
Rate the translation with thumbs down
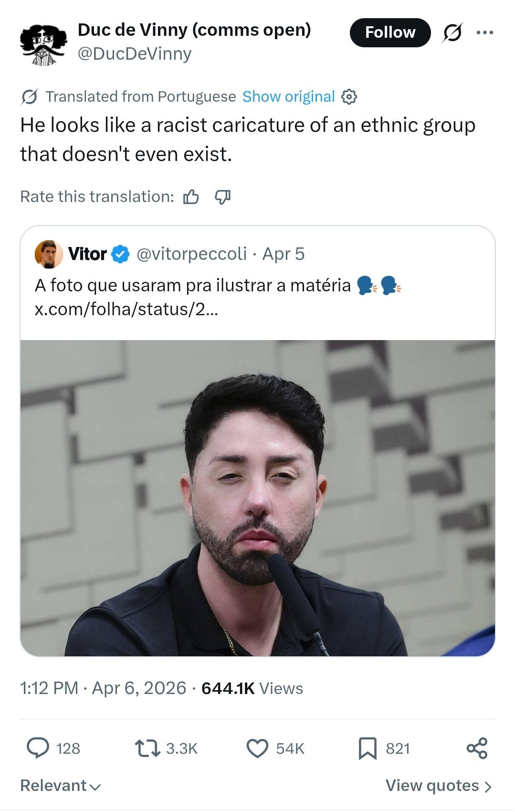click(222, 196)
